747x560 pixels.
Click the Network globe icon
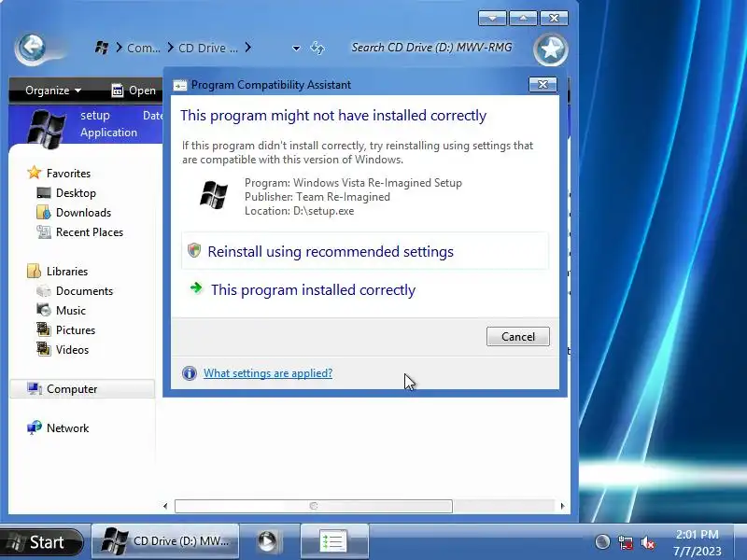35,427
